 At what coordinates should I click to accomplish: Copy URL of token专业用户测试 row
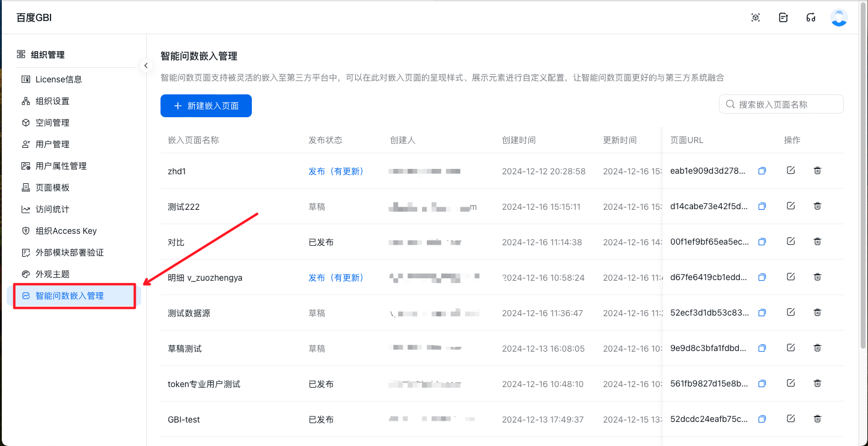[x=762, y=384]
